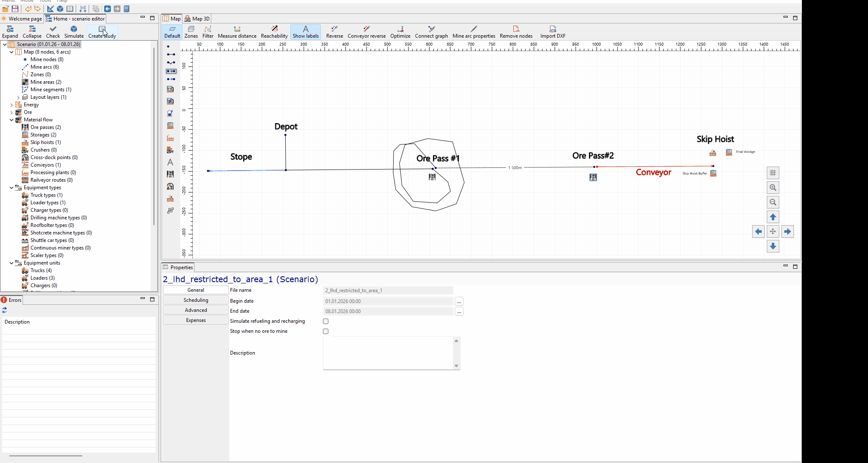Select Mine nodes (8) in tree

[47, 59]
